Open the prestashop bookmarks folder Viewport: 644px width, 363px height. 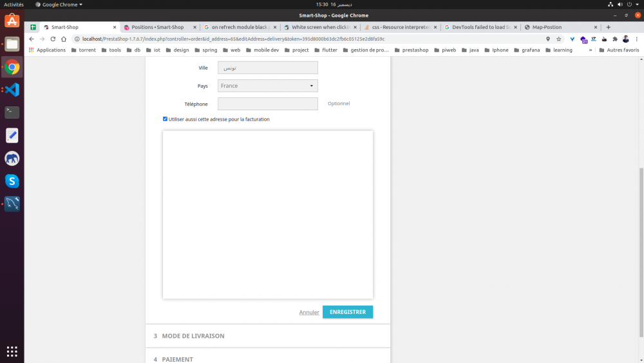[411, 50]
